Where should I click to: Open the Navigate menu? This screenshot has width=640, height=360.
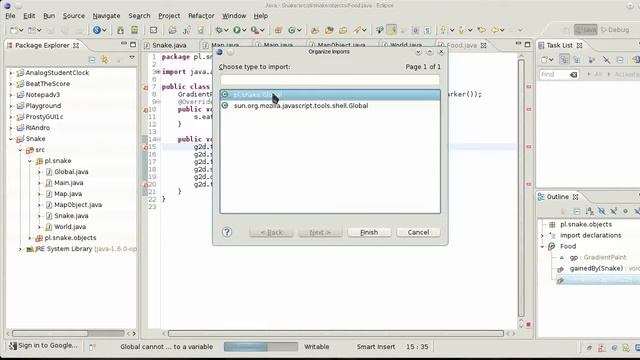click(x=106, y=16)
